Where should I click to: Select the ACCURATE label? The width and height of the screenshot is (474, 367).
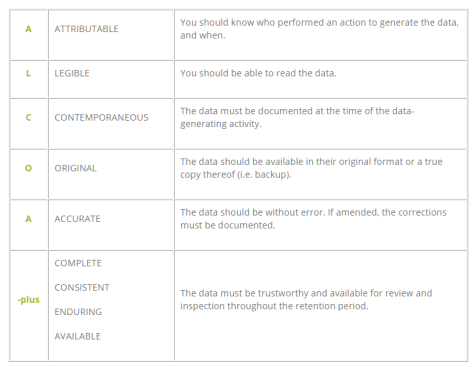click(x=77, y=219)
